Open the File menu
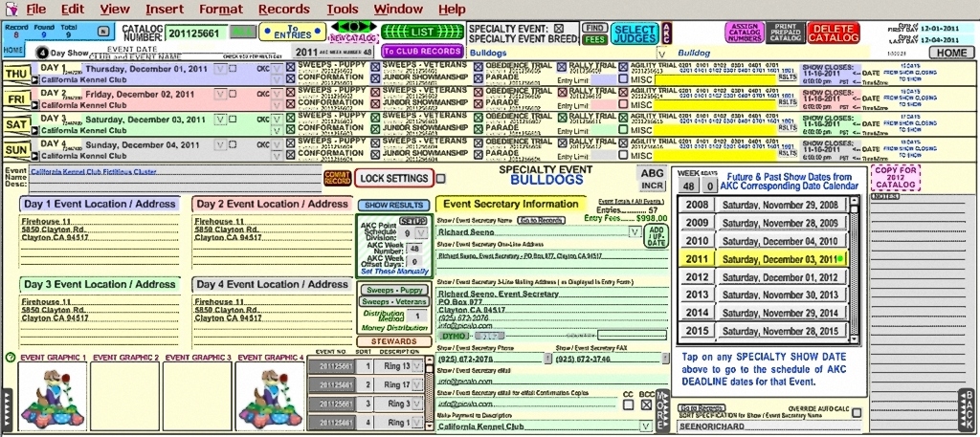This screenshot has width=980, height=437. tap(35, 10)
